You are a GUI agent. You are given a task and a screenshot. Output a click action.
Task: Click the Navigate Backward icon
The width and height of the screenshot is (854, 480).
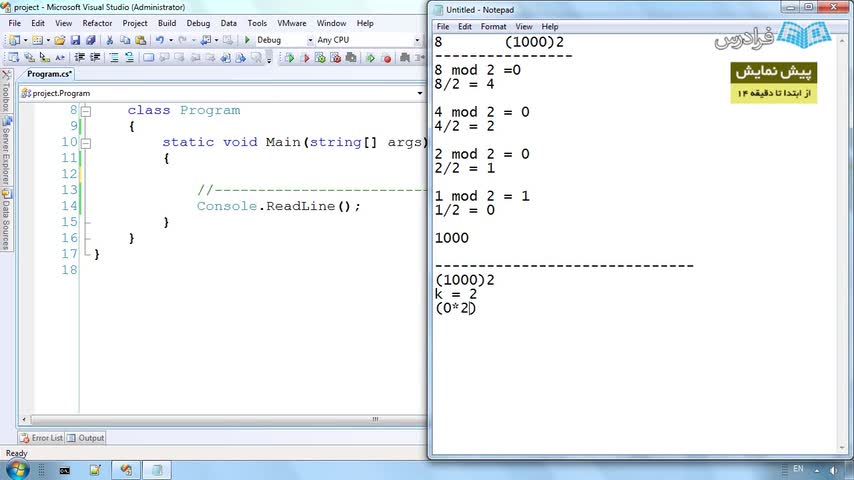[x=206, y=40]
